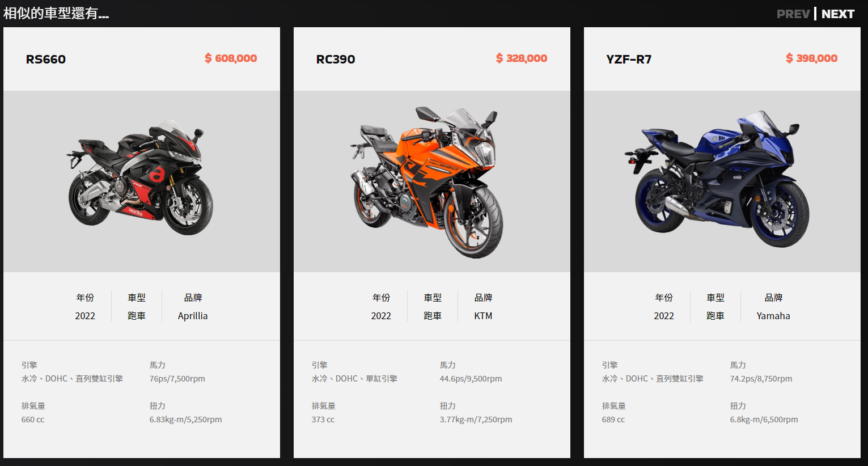Click the 3.77kg-m/7,250rpm torque spec
The image size is (868, 466).
(476, 420)
